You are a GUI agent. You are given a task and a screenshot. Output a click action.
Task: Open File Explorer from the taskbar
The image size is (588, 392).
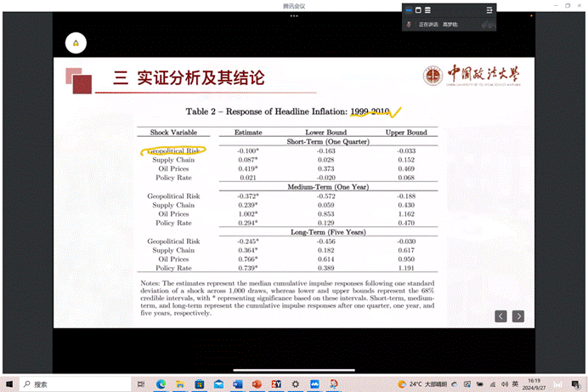[x=179, y=383]
